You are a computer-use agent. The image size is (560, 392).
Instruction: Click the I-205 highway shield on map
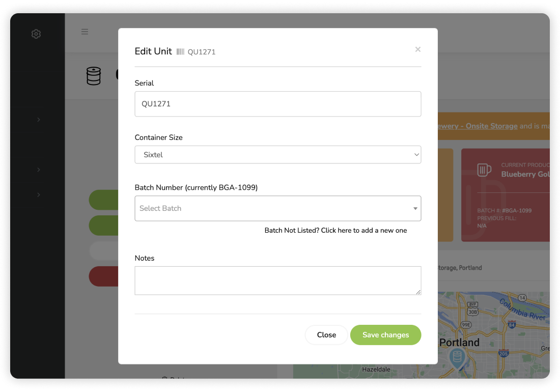tap(503, 353)
